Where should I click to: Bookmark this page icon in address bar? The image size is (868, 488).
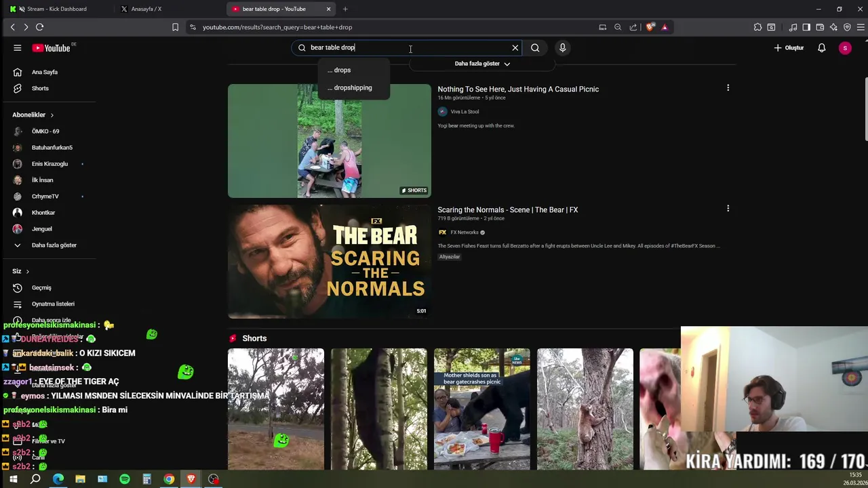coord(175,27)
